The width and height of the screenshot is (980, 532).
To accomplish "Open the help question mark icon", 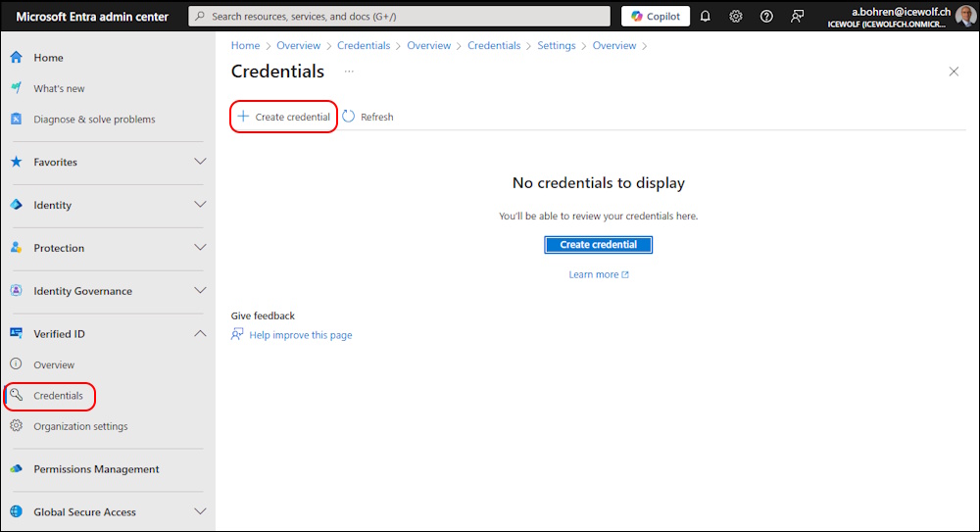I will pyautogui.click(x=766, y=17).
